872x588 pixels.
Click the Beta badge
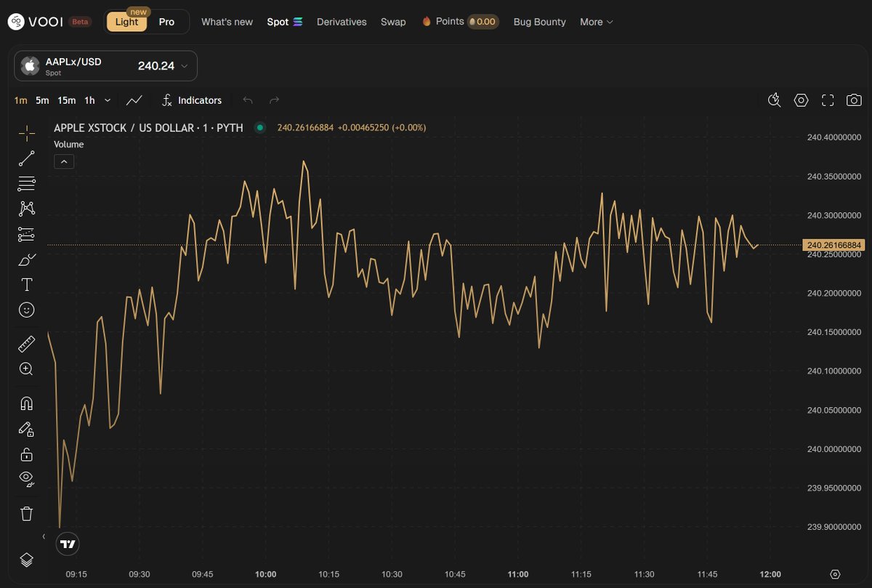pos(80,22)
